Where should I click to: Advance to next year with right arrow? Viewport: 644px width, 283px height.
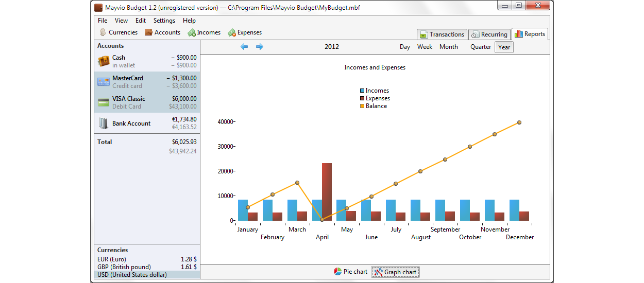pyautogui.click(x=260, y=47)
